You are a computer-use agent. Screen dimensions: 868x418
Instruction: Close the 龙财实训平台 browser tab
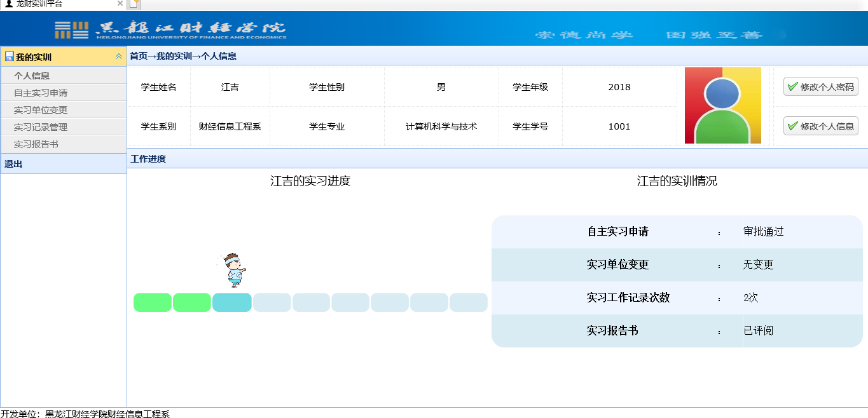[x=120, y=4]
